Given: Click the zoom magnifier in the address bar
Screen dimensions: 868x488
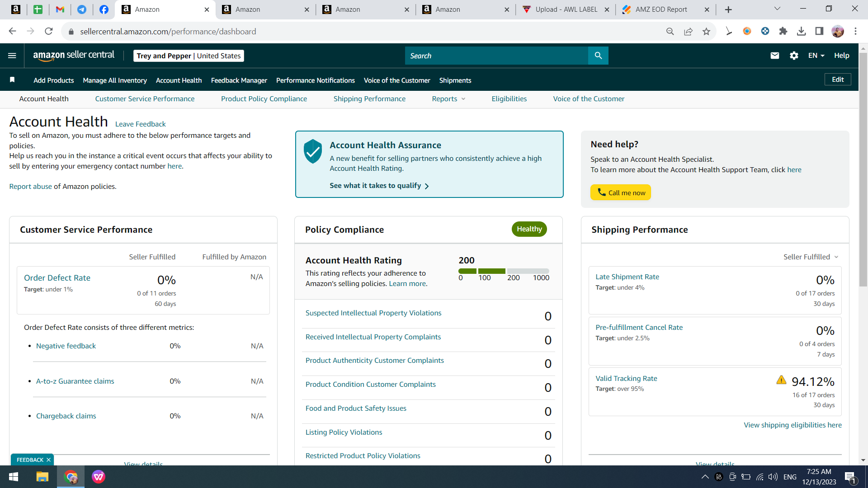Looking at the screenshot, I should click(x=670, y=31).
